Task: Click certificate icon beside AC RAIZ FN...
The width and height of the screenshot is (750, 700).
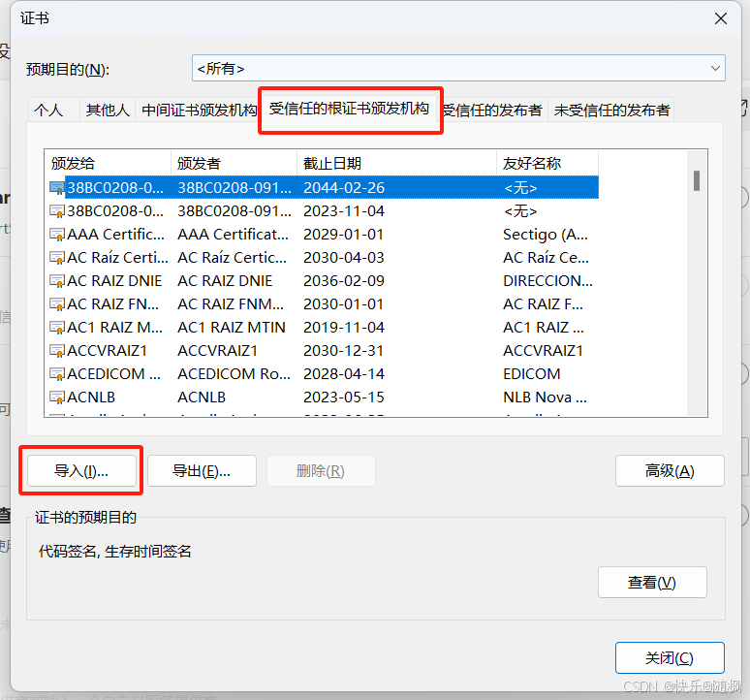Action: (x=57, y=304)
